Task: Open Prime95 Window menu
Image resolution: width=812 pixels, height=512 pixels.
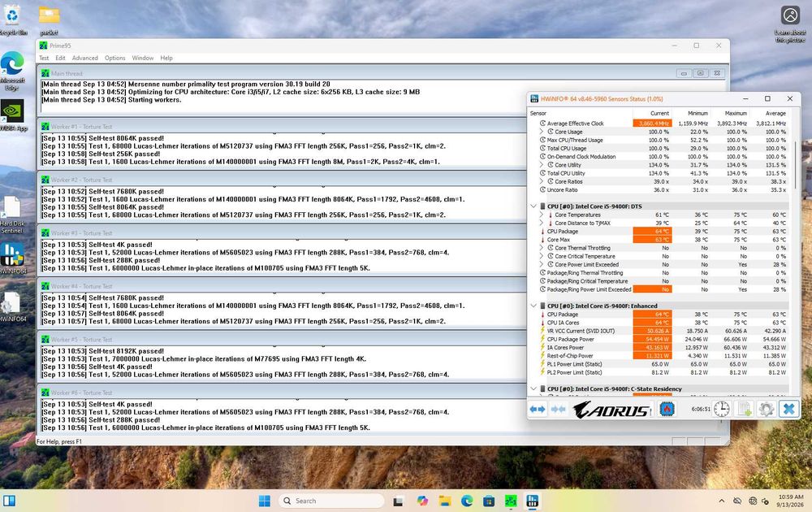Action: tap(142, 58)
